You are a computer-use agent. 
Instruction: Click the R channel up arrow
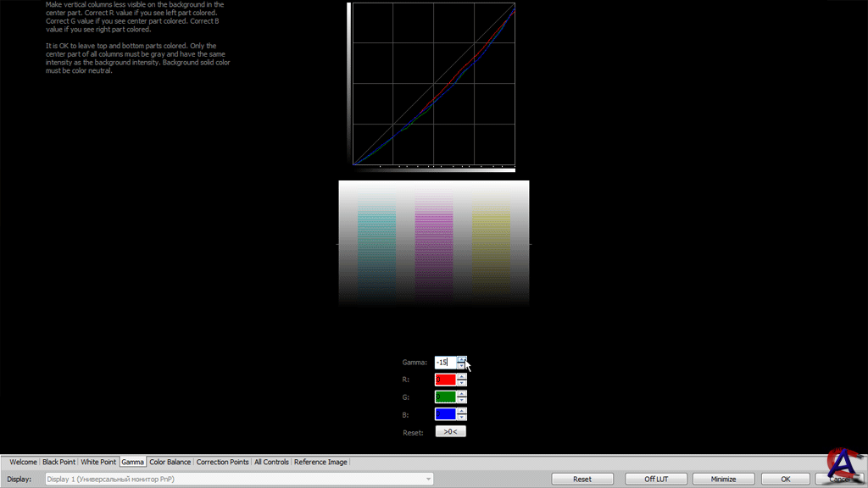pos(461,376)
